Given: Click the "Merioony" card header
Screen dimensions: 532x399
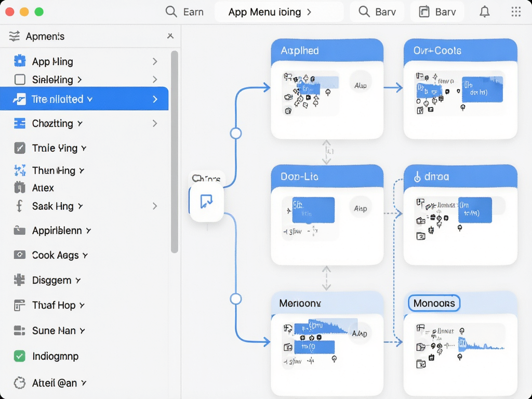Looking at the screenshot, I should pos(327,303).
